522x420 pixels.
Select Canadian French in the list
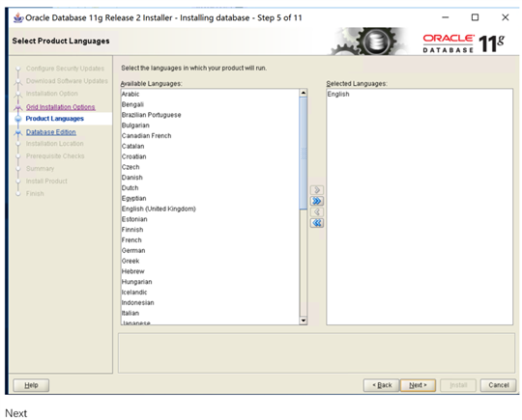coord(210,136)
